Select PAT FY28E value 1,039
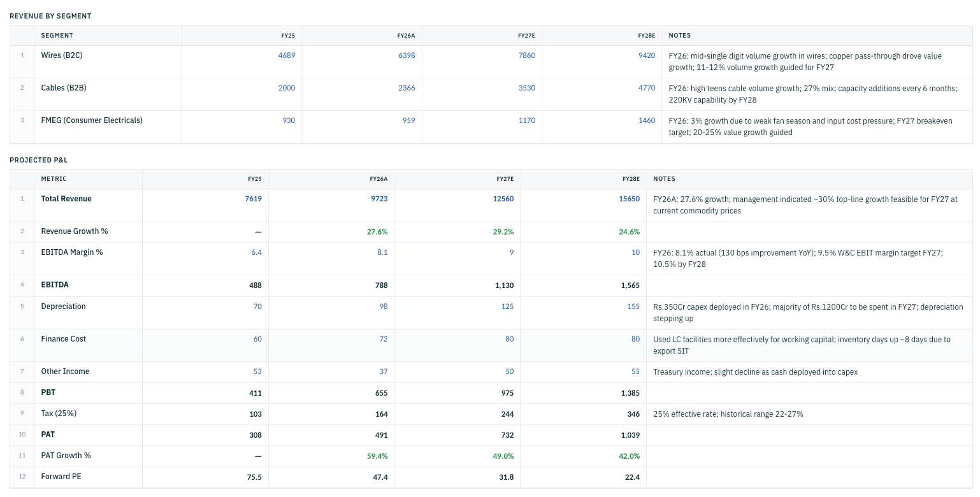 click(x=630, y=435)
